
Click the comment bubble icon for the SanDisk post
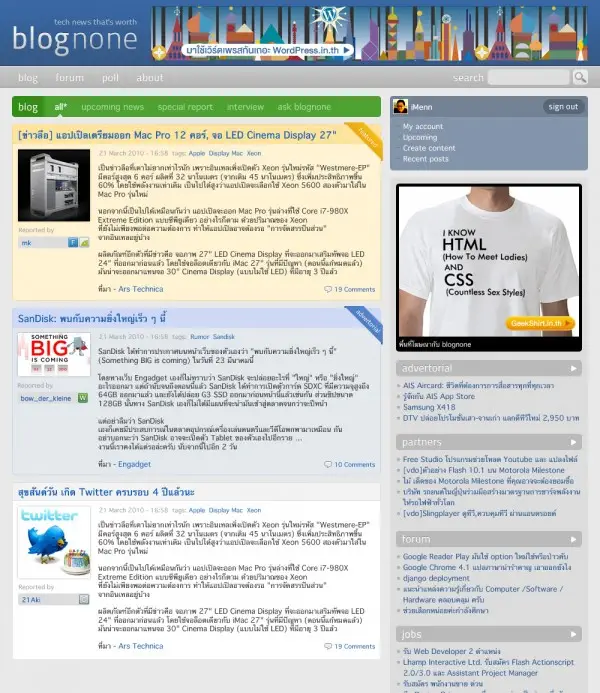[x=328, y=464]
